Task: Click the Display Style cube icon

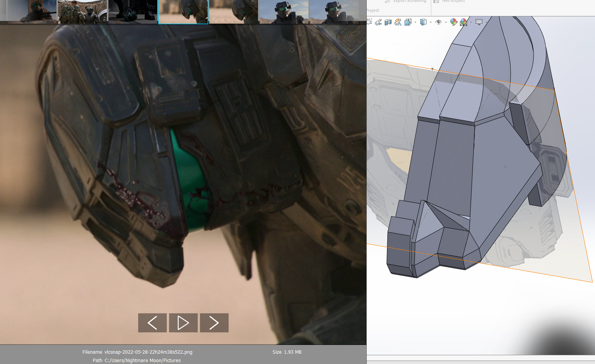Action: click(423, 22)
